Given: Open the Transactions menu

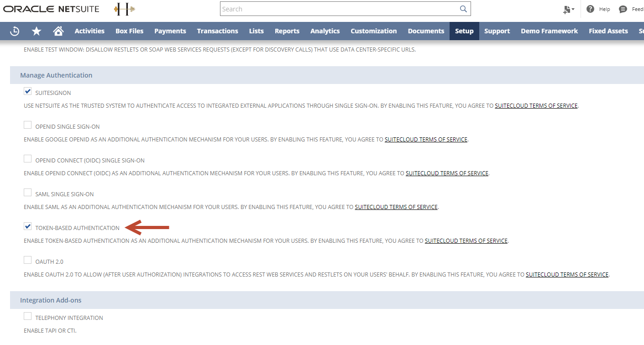Looking at the screenshot, I should coord(218,31).
